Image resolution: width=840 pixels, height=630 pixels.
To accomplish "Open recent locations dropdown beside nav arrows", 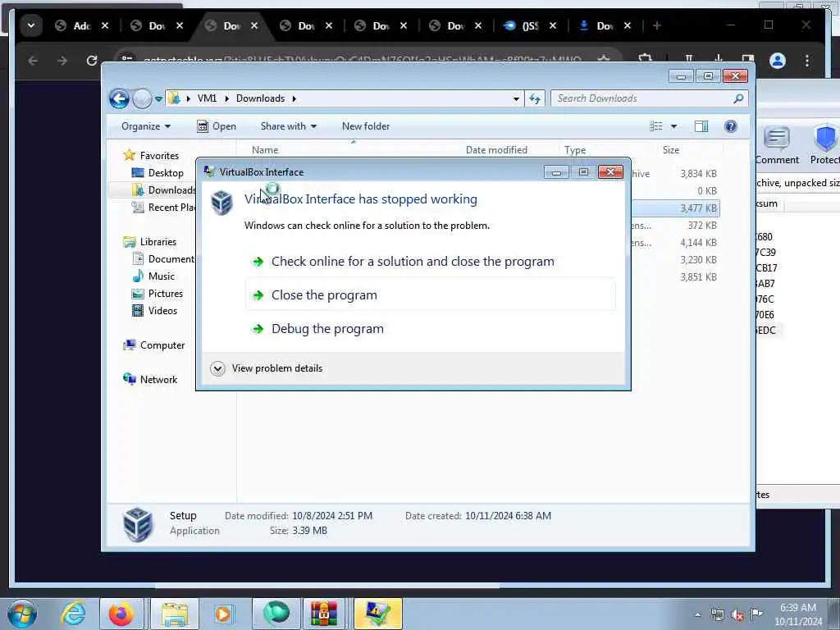I will [158, 98].
